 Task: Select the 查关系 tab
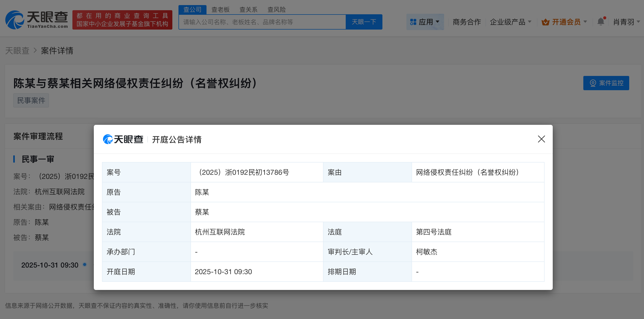(248, 9)
